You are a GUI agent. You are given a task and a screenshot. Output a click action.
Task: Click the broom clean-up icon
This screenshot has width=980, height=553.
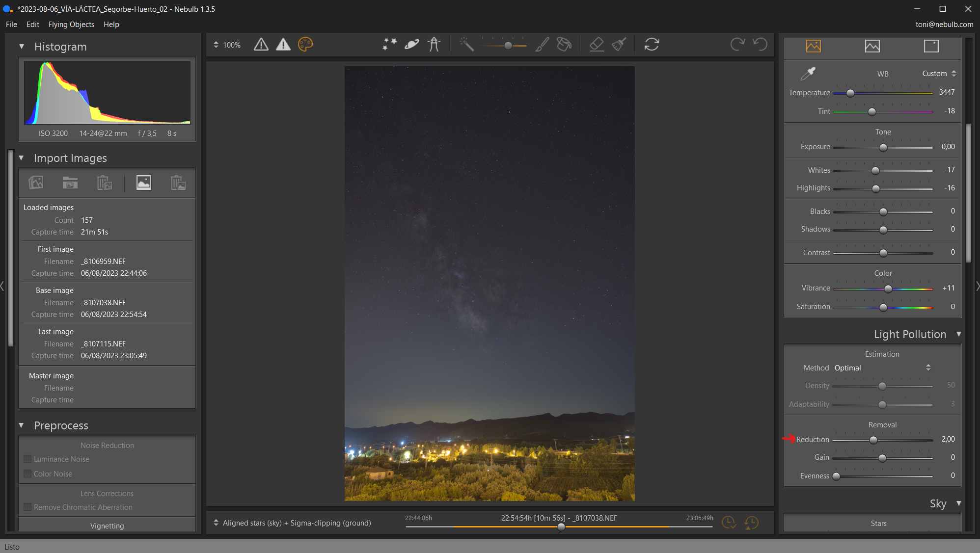[x=619, y=45]
